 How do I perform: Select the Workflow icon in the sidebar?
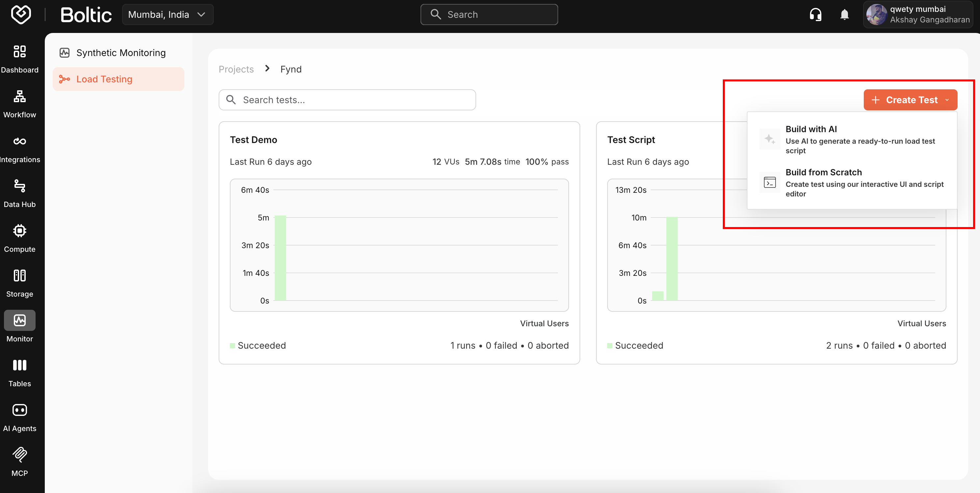[20, 103]
